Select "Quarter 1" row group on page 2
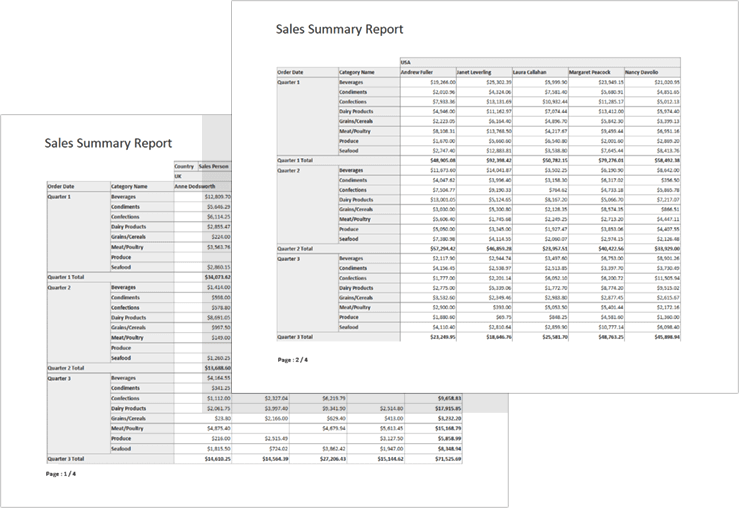Viewport: 739px width, 508px height. pos(307,116)
